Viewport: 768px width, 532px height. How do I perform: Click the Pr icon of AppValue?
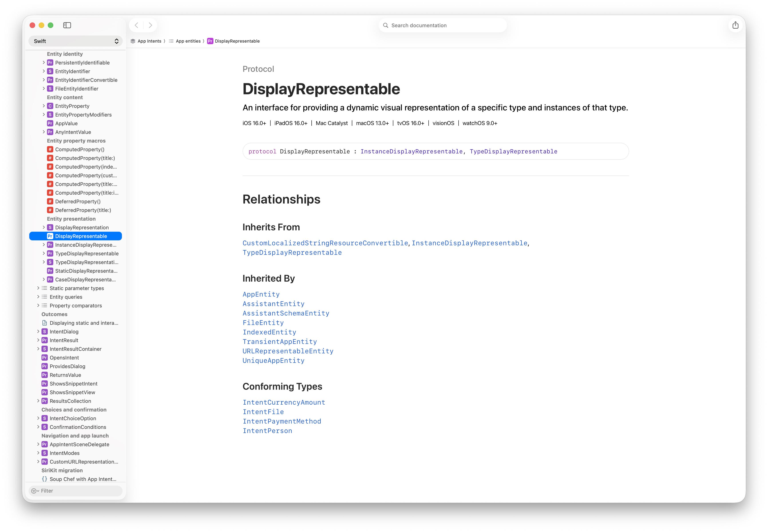pos(50,123)
